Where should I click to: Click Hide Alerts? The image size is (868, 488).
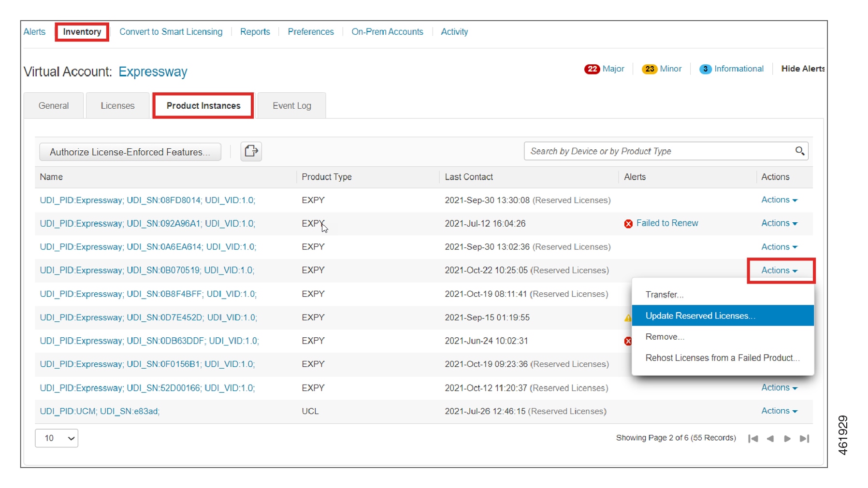point(803,69)
